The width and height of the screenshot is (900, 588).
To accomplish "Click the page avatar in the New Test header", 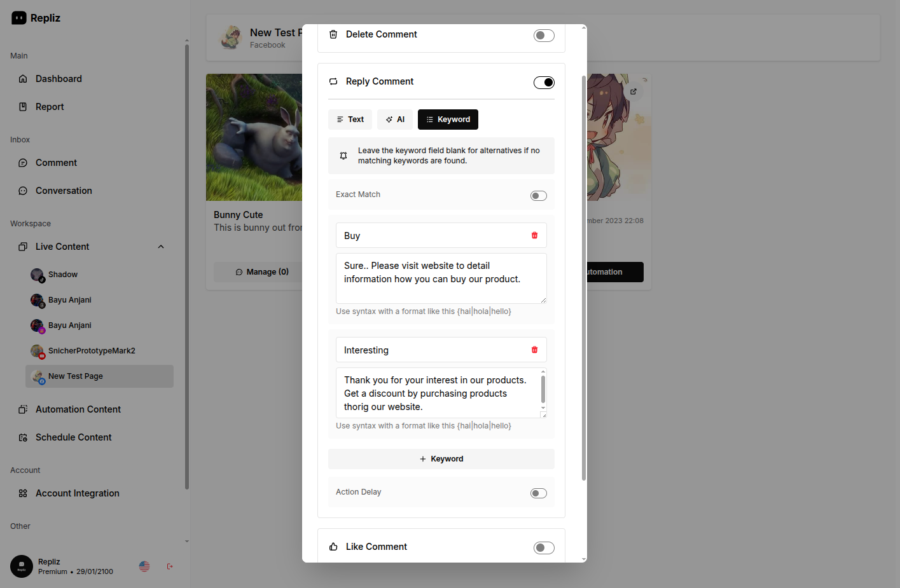I will [x=231, y=38].
